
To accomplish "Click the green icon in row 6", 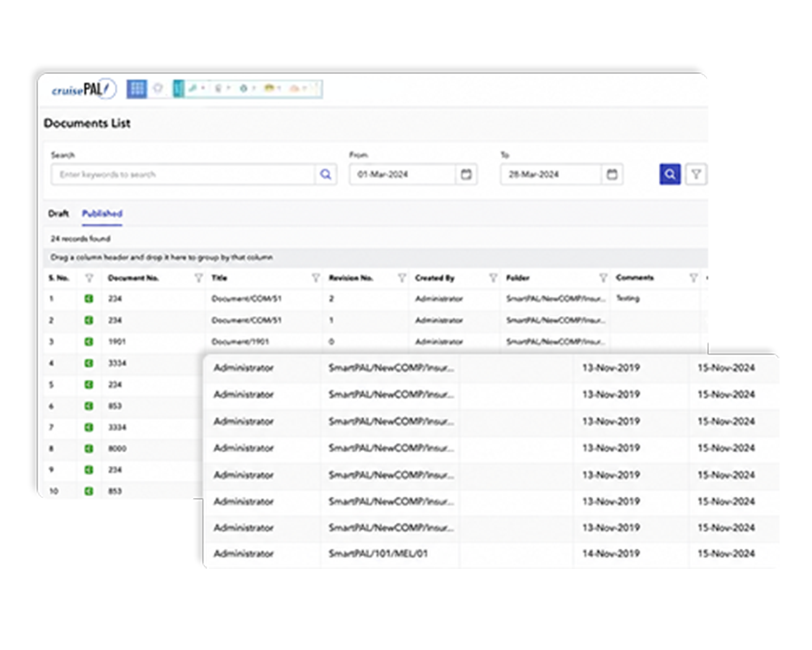I will click(89, 406).
